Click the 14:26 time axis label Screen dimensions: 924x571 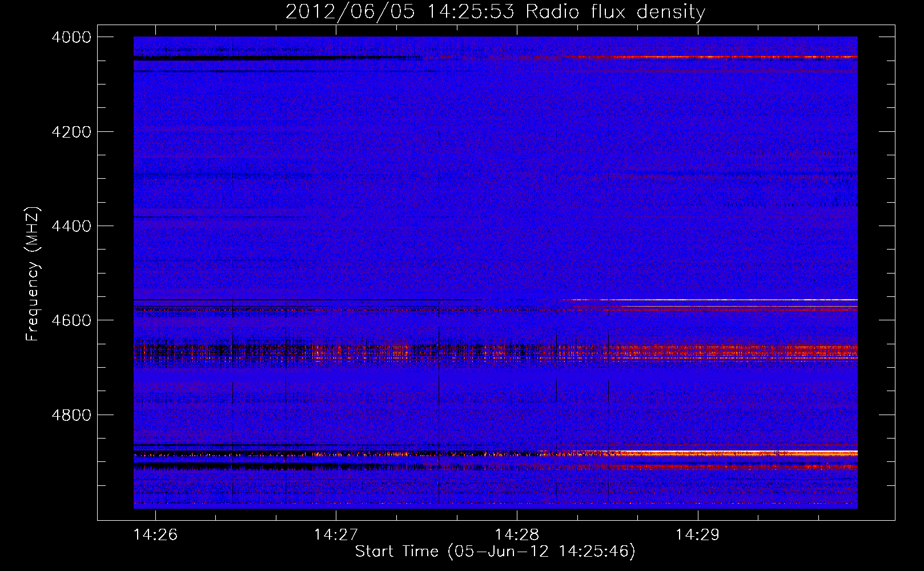pos(155,535)
